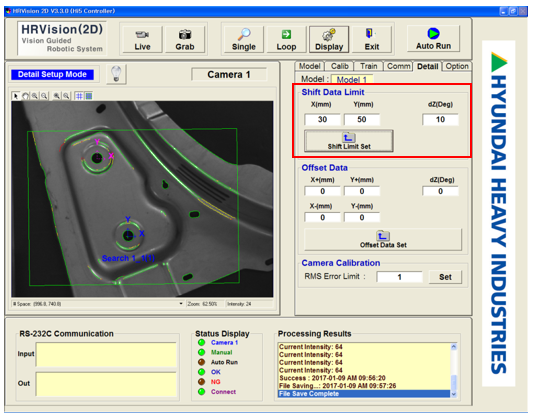Click the RMS Error Limit Set button

445,277
